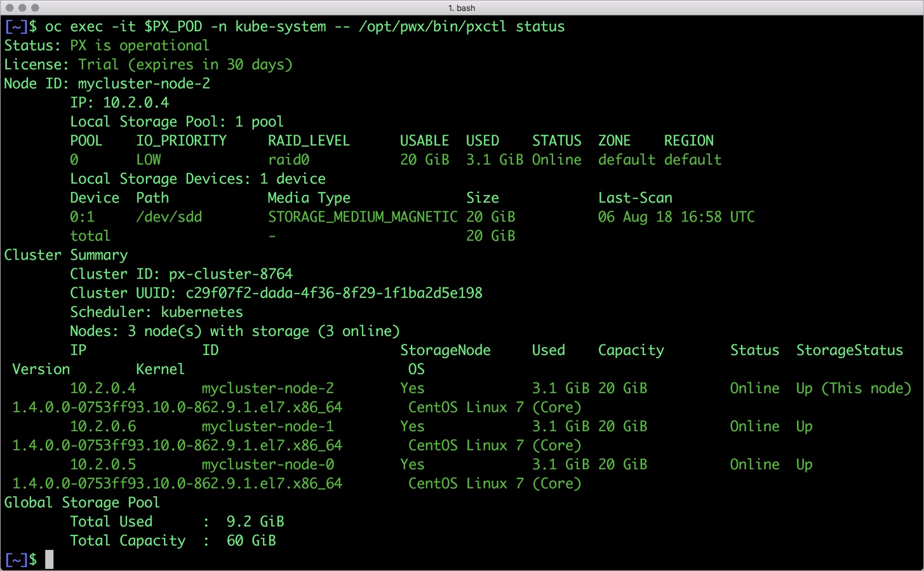Click the terminal window title "1. bash"
This screenshot has width=924, height=571.
click(x=462, y=8)
